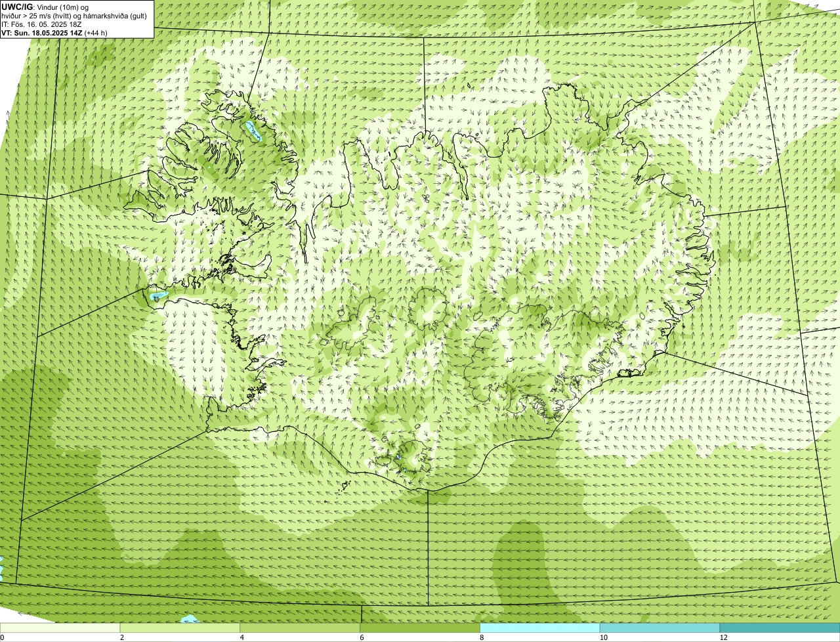The width and height of the screenshot is (840, 642).
Task: Click the palest 0–2 legend color swatch
Action: tap(60, 628)
